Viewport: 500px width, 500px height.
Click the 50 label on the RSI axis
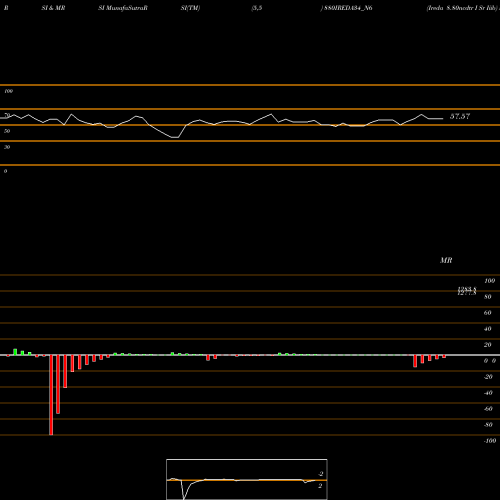[7, 131]
